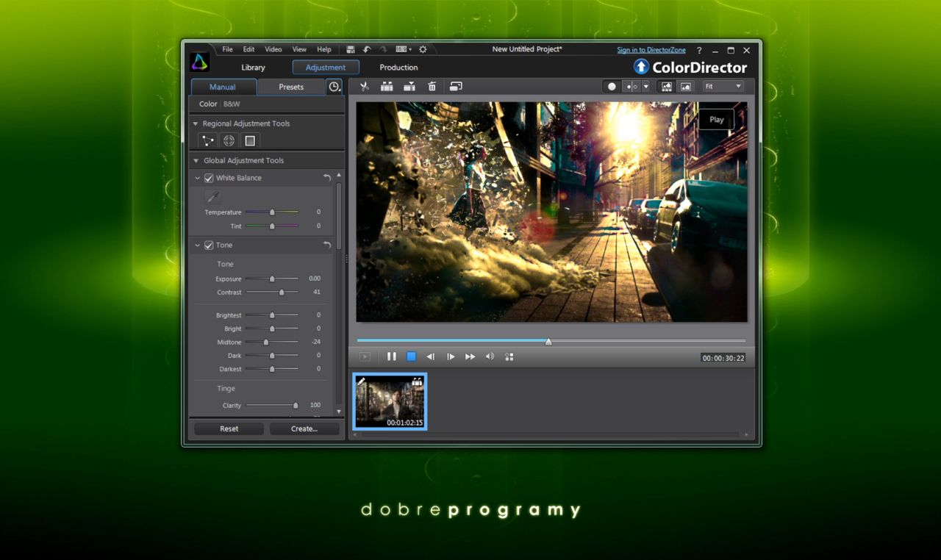Select the scissors split tool
The width and height of the screenshot is (941, 560).
click(364, 87)
